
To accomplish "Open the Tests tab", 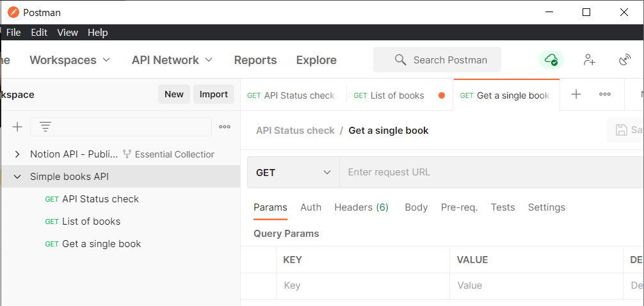I will (x=503, y=207).
